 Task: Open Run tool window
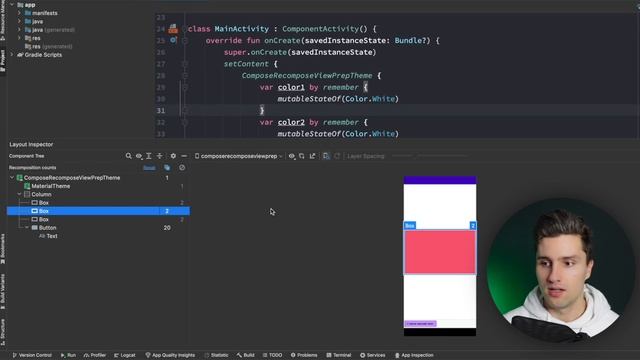click(68, 355)
